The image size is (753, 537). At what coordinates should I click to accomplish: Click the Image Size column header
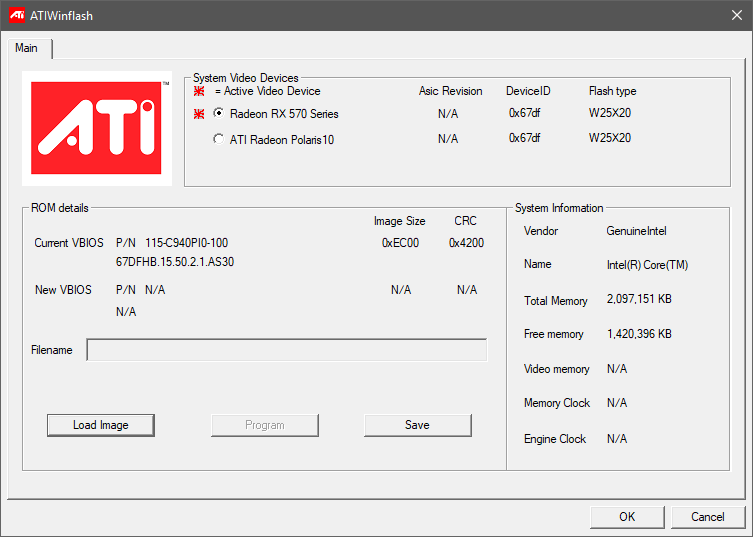[x=400, y=221]
